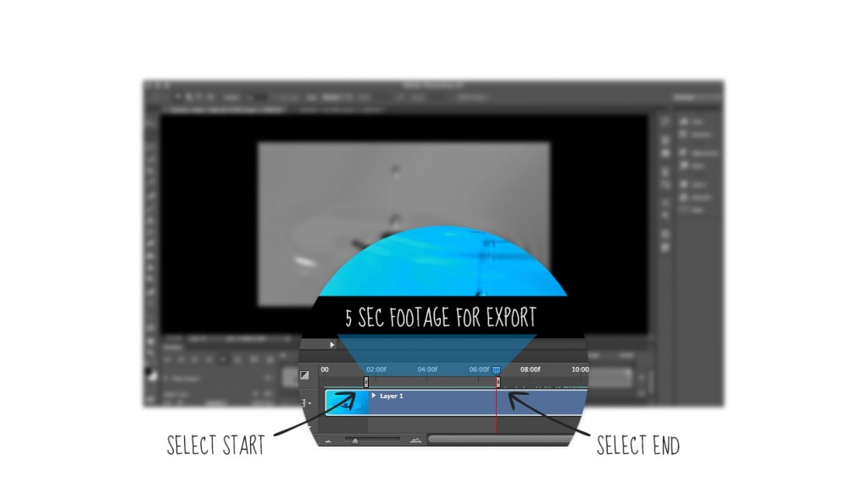The height and width of the screenshot is (488, 868).
Task: Select the Layer 1 clip thumbnail
Action: pos(346,402)
